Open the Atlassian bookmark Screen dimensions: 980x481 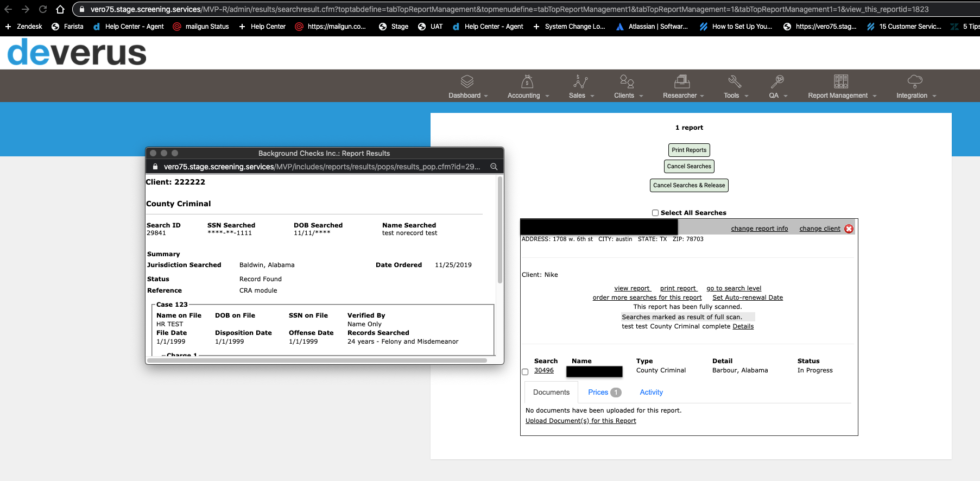coord(652,26)
